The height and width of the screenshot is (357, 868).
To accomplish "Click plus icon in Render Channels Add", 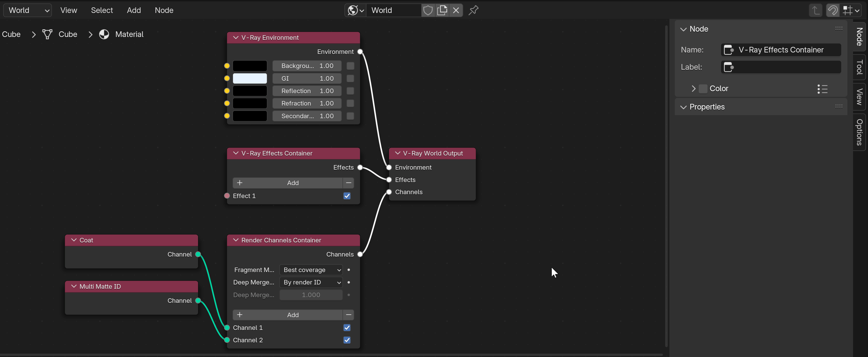I will coord(239,315).
